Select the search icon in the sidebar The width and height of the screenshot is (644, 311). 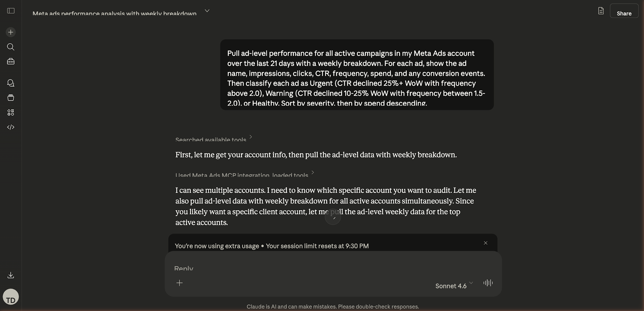[x=11, y=47]
